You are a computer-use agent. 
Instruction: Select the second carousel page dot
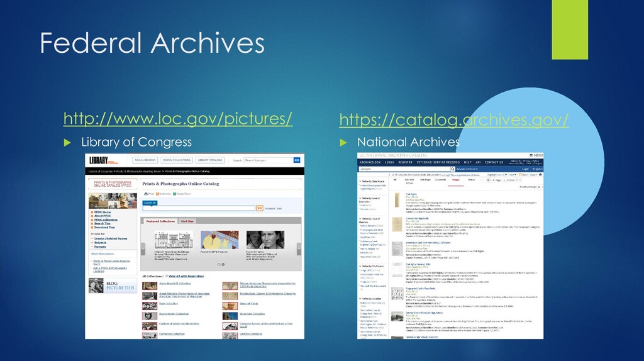[223, 265]
